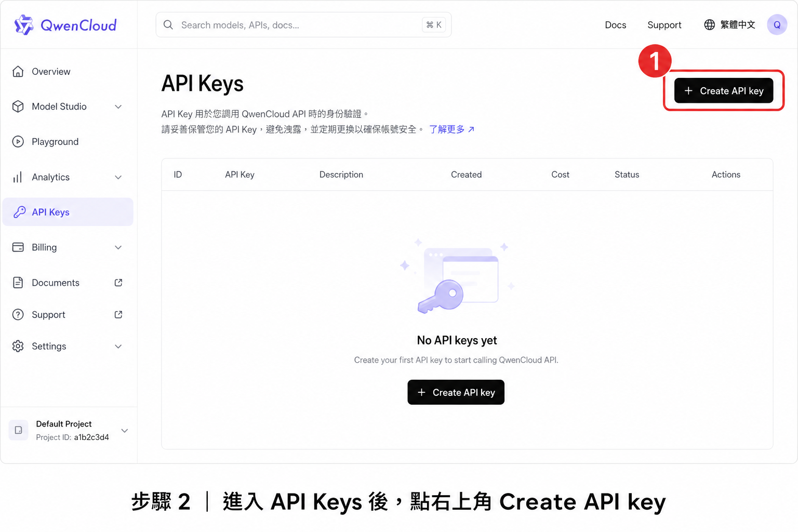Screen dimensions: 798x532
Task: Expand the Billing chevron
Action: coord(118,247)
